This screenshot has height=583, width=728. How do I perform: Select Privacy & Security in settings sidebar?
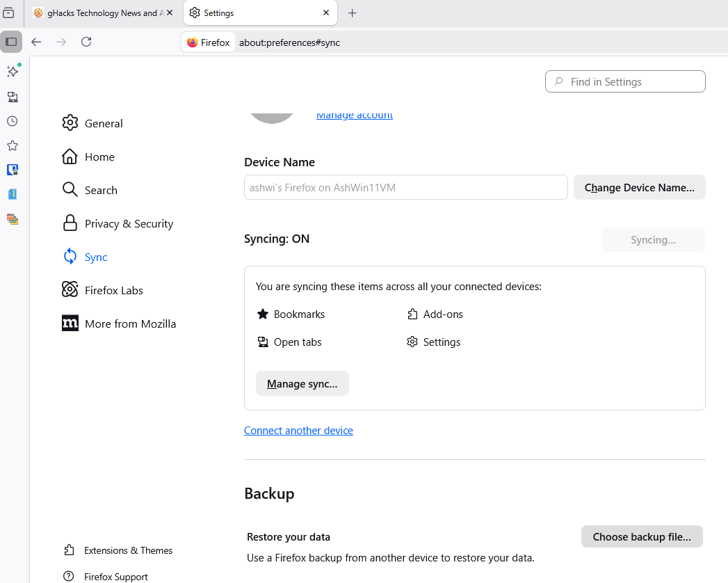tap(129, 223)
